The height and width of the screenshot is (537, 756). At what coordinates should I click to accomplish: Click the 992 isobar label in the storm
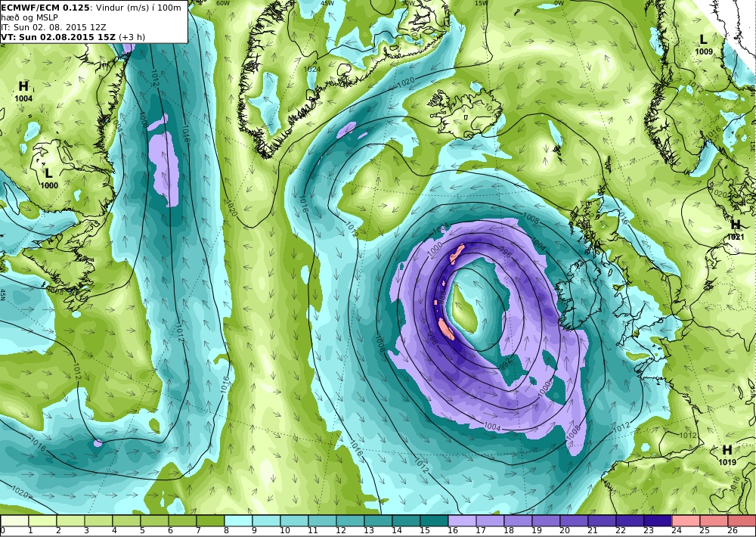click(505, 365)
